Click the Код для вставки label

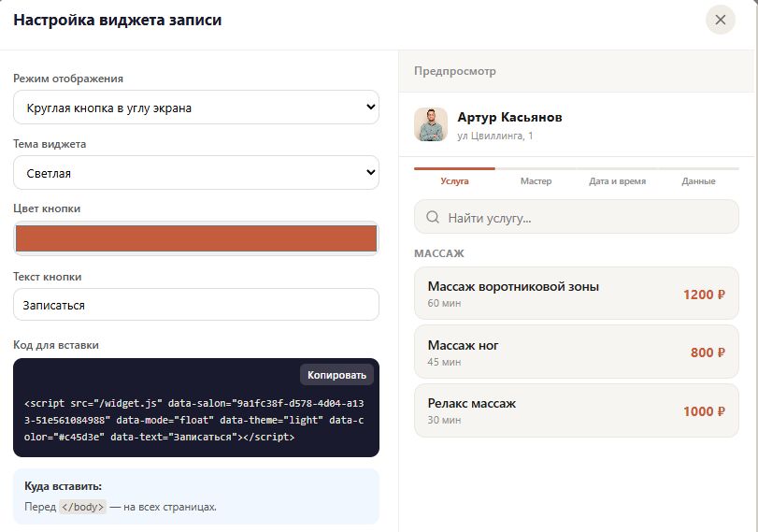56,345
